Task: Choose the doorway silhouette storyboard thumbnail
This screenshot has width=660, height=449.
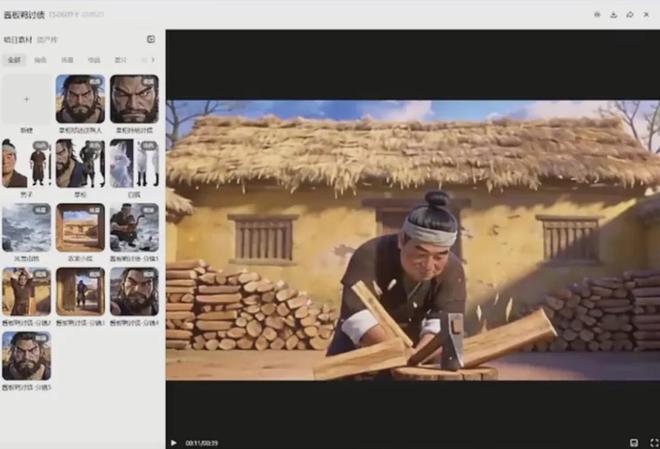Action: (x=80, y=291)
